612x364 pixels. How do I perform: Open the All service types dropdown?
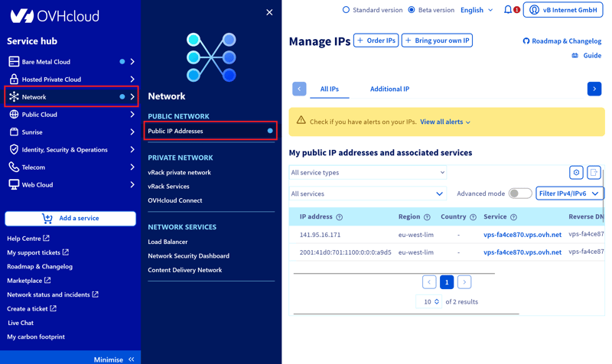click(367, 173)
